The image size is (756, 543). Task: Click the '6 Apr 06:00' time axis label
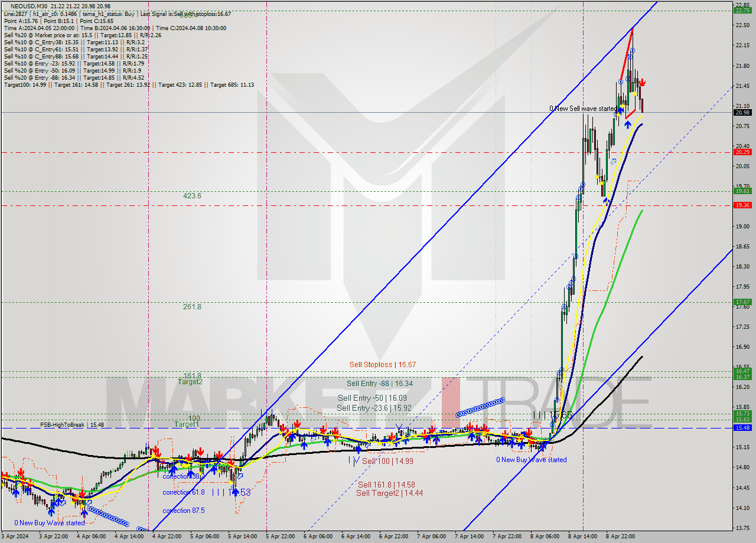318,537
